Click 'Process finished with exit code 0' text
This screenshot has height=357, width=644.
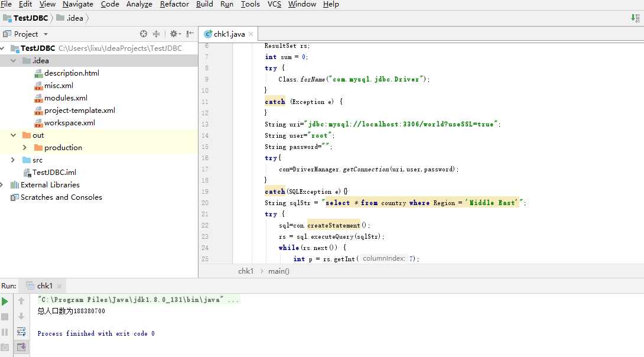coord(96,333)
